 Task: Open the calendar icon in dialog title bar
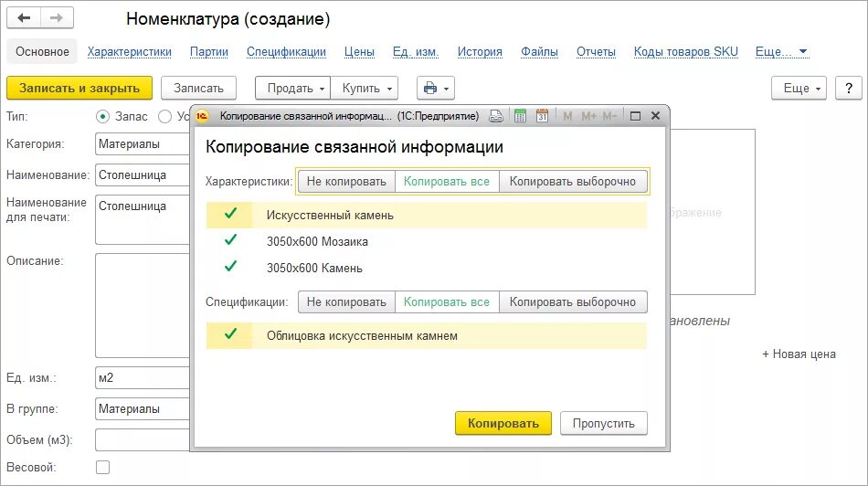[x=542, y=116]
